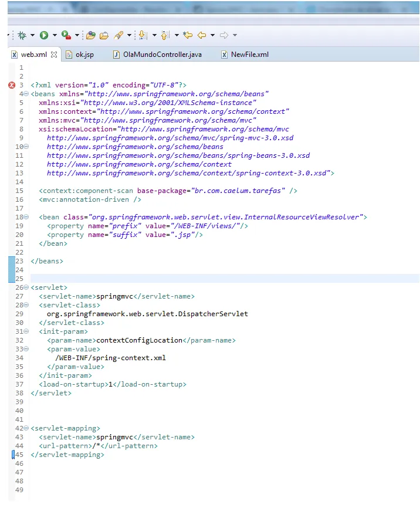
Task: Click the red error marker on line 3
Action: tap(12, 85)
